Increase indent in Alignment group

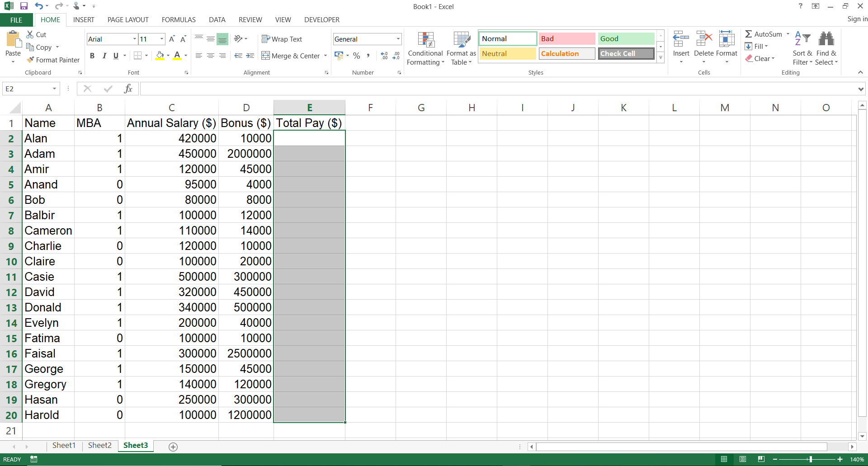pos(250,56)
